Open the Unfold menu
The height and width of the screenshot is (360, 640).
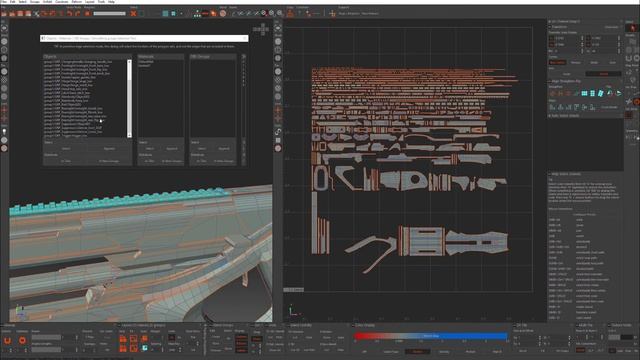click(47, 2)
